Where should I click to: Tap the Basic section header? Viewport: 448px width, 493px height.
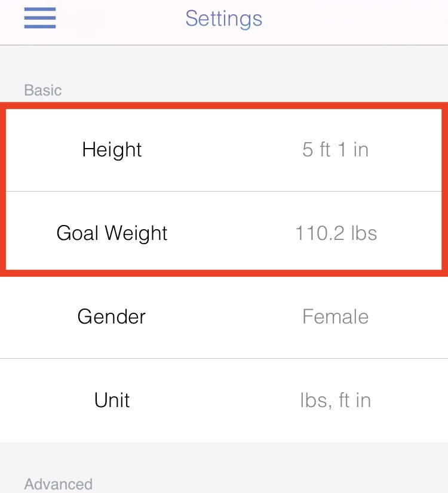(x=43, y=90)
